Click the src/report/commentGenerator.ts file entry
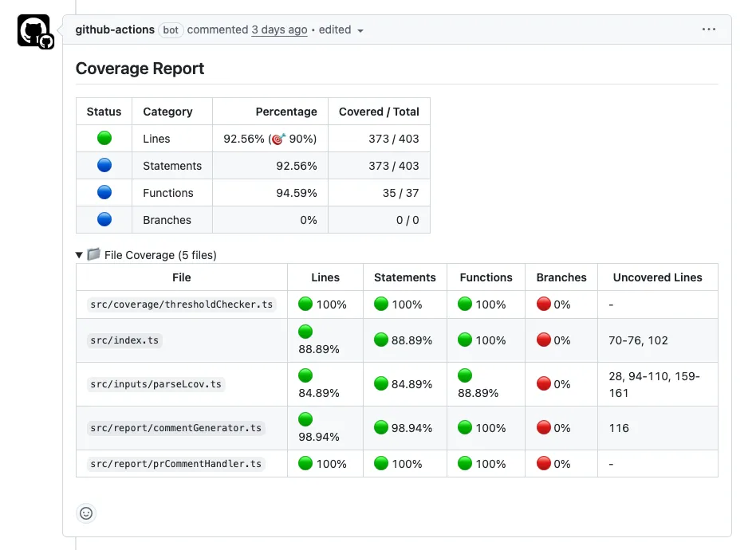756x550 pixels. [x=175, y=428]
